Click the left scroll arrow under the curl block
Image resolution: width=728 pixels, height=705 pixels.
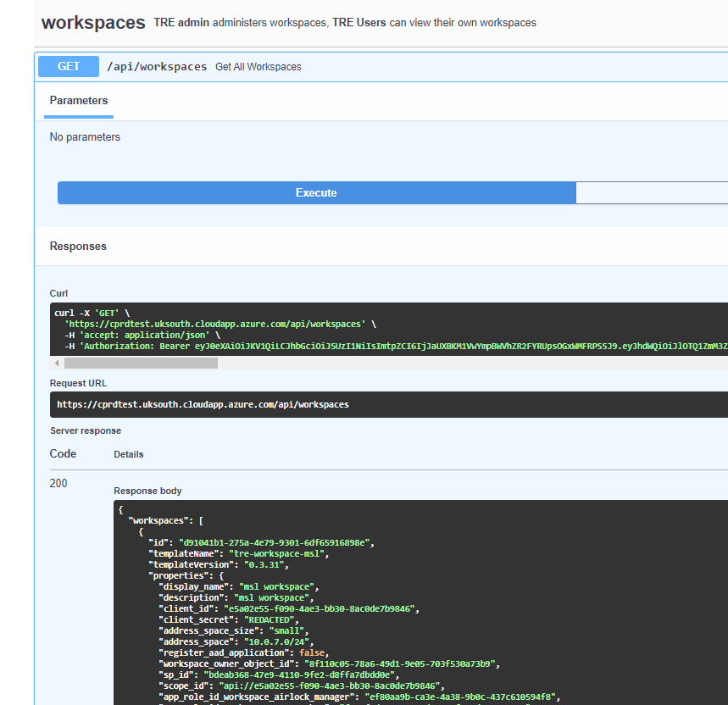click(56, 363)
